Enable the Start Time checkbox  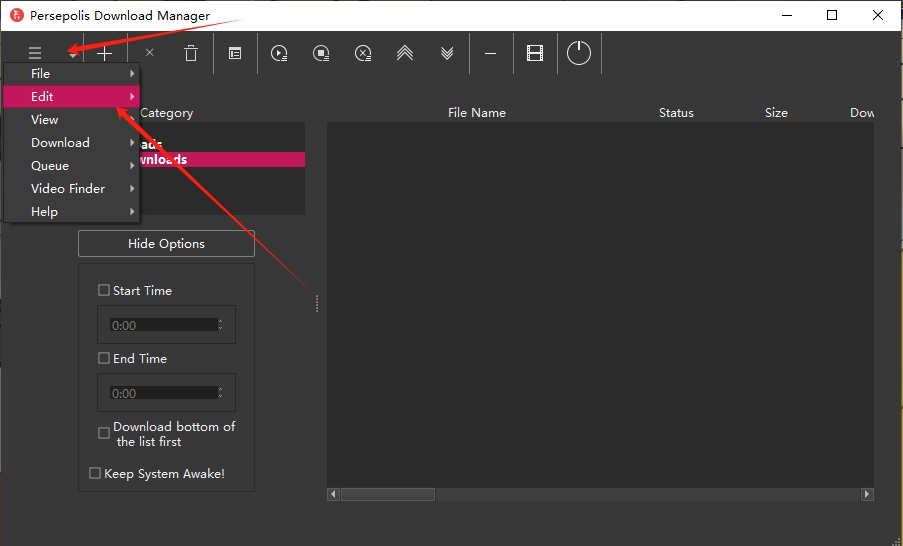click(x=104, y=291)
